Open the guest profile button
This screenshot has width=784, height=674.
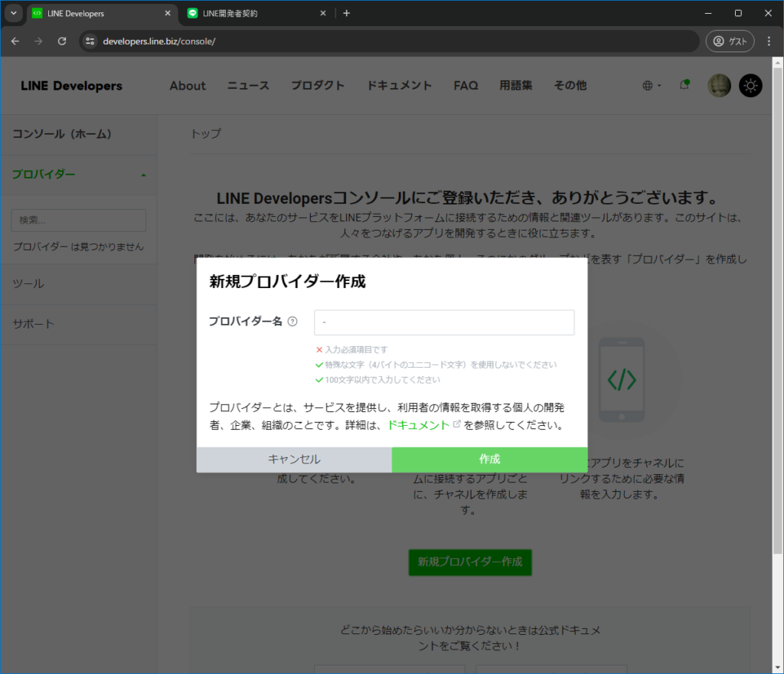(x=730, y=41)
